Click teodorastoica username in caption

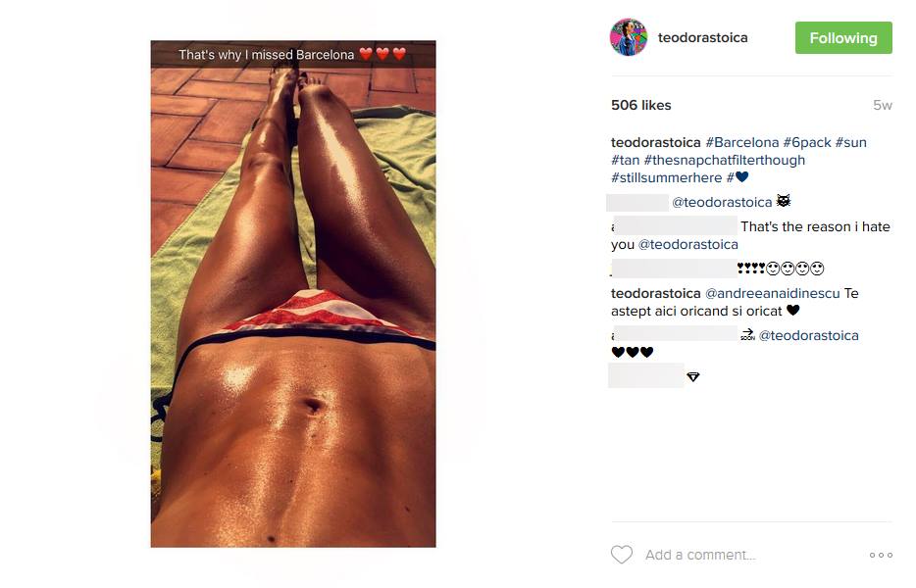(655, 142)
